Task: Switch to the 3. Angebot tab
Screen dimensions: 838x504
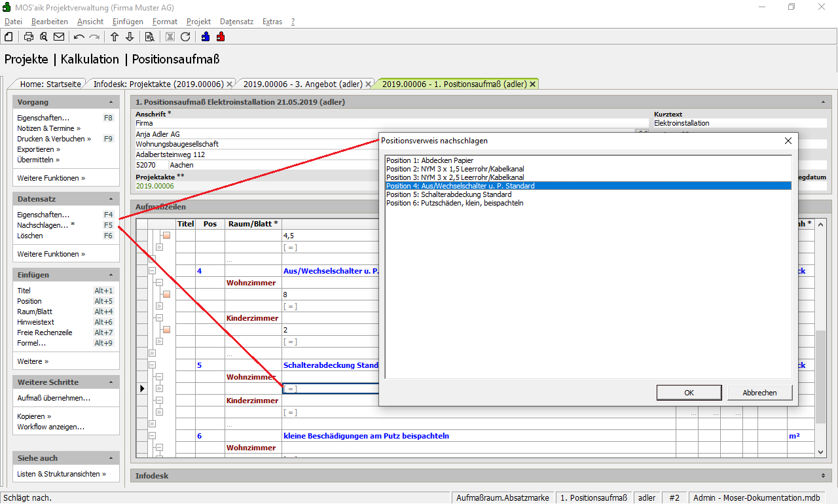Action: 303,84
